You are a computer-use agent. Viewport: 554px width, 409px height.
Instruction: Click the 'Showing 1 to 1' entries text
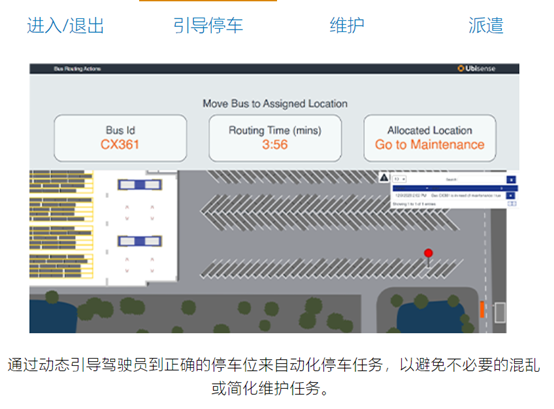(414, 204)
